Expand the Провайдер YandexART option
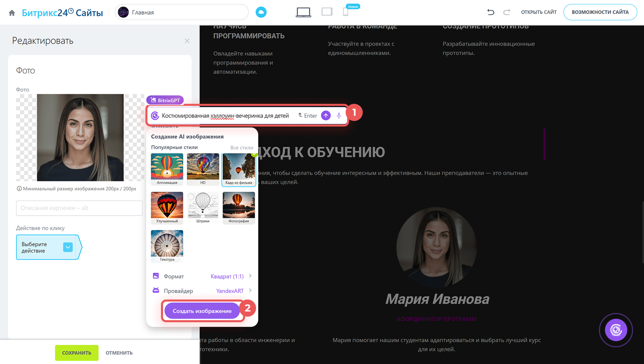Viewport: 644px width, 364px height. click(203, 291)
